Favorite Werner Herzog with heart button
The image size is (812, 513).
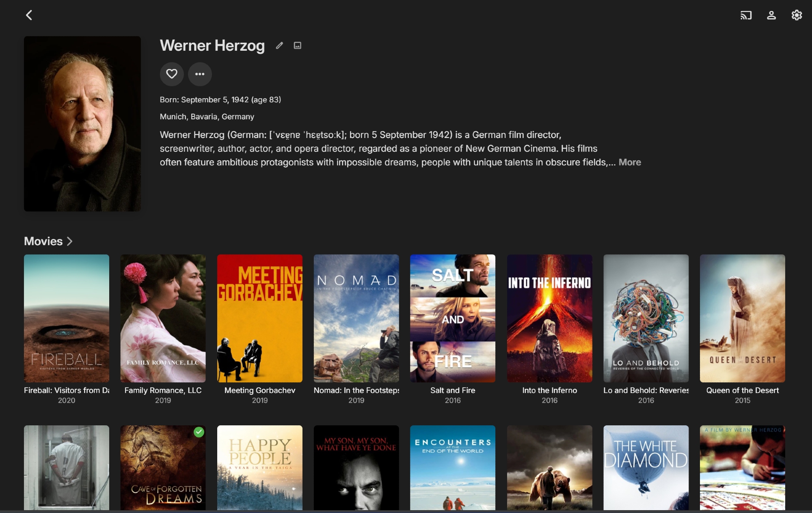tap(172, 74)
